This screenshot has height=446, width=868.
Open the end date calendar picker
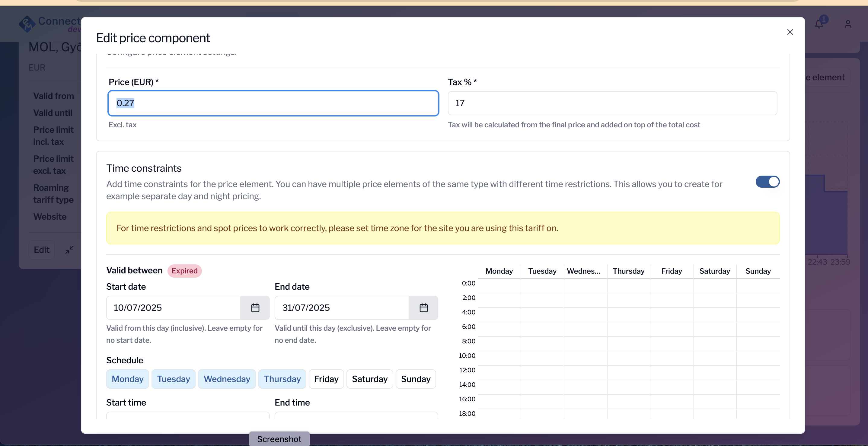(x=423, y=307)
